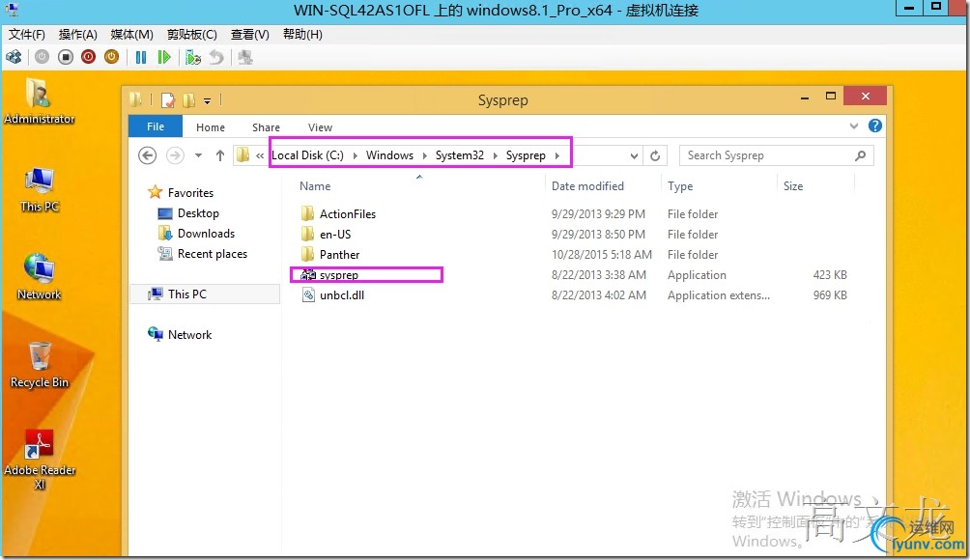Click Local Disk (C:) in the breadcrumb
970x560 pixels.
pyautogui.click(x=307, y=155)
